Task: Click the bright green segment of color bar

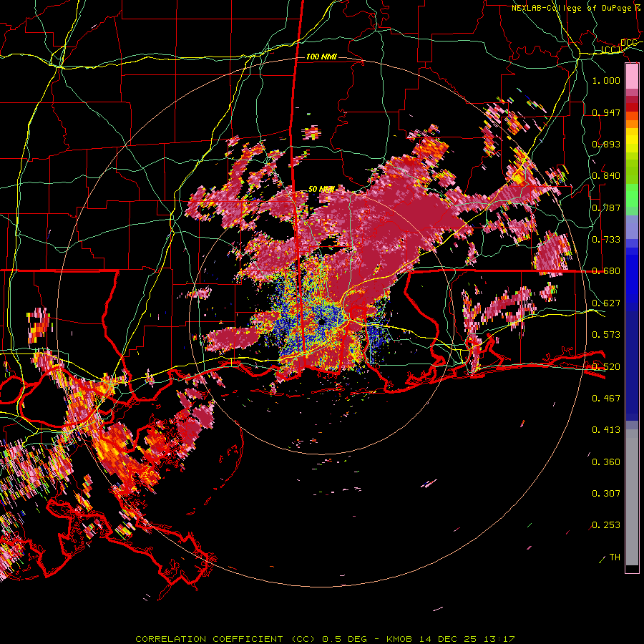Action: [632, 195]
